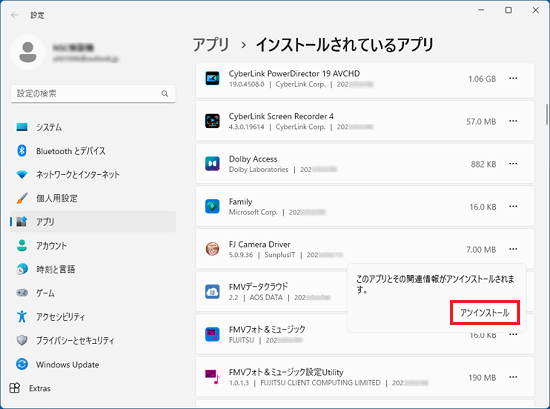550x409 pixels.
Task: Close the Settings window
Action: pyautogui.click(x=536, y=10)
